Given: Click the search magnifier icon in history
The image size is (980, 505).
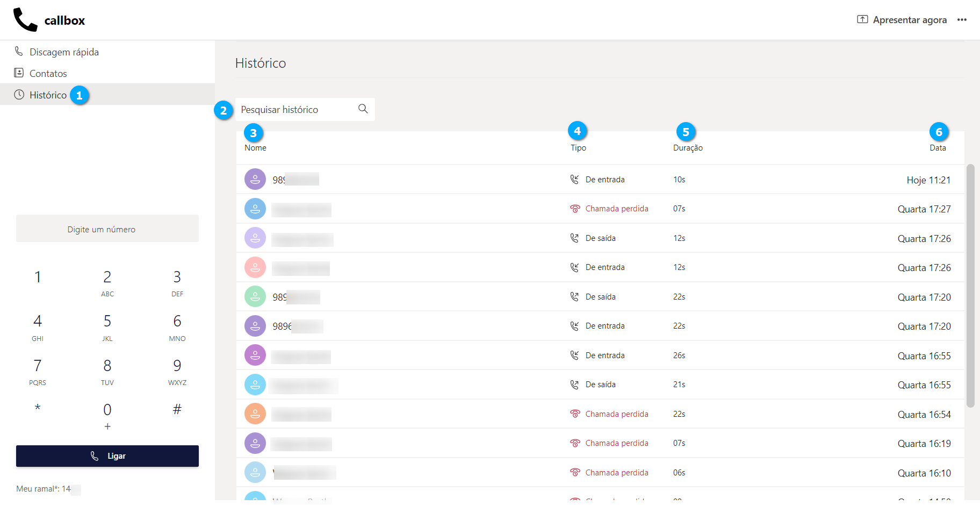Looking at the screenshot, I should 363,109.
